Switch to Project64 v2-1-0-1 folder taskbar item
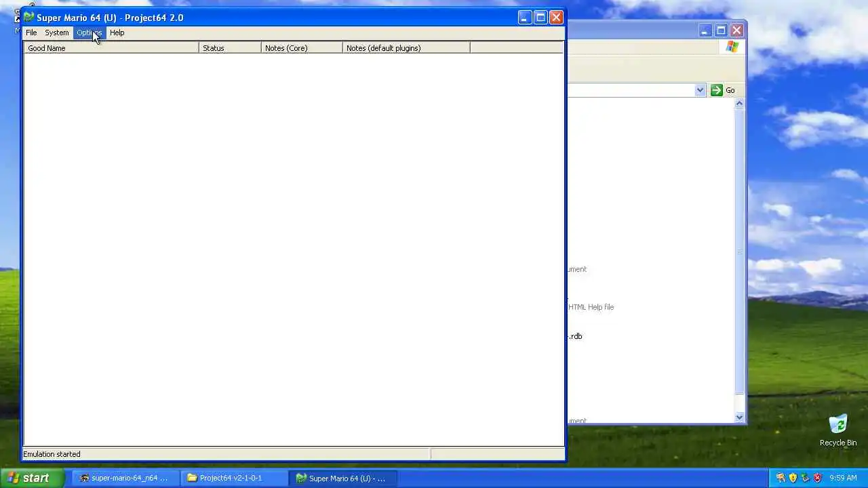The width and height of the screenshot is (868, 488). [x=233, y=478]
